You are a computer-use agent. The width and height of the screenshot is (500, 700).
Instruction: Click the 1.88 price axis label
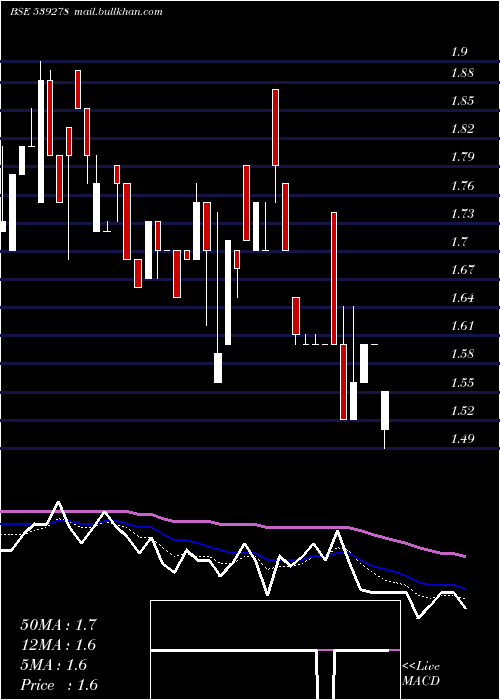pyautogui.click(x=462, y=73)
